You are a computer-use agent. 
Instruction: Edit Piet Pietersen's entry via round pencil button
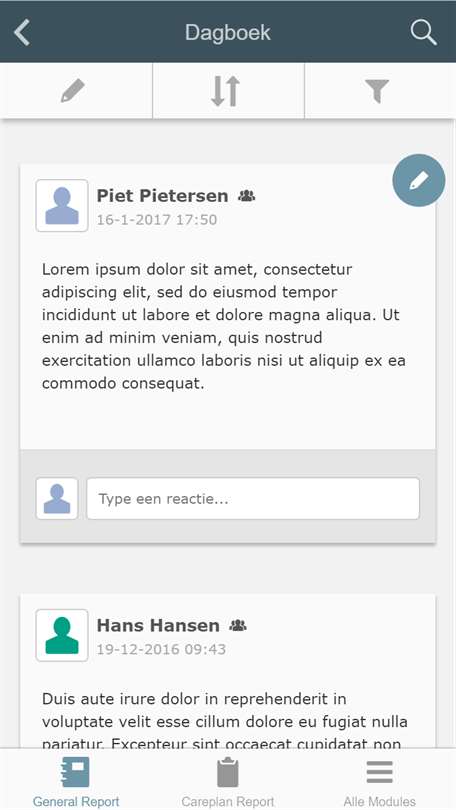[419, 180]
